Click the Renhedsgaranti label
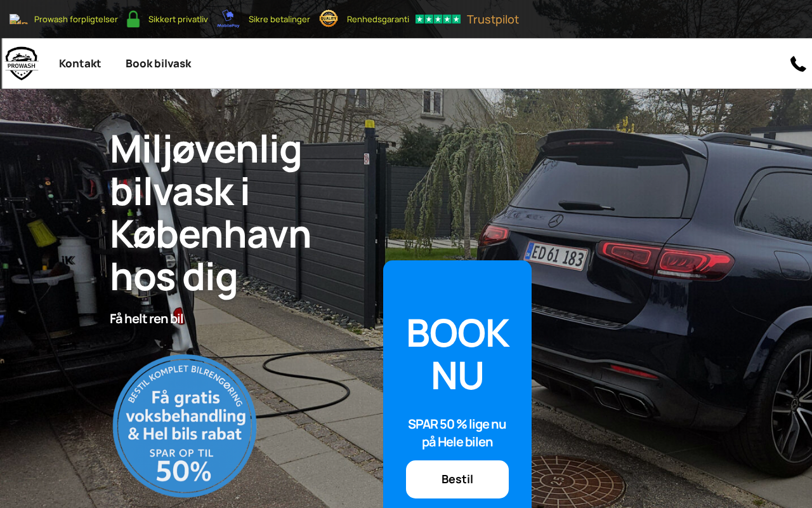The height and width of the screenshot is (508, 812). pos(378,19)
